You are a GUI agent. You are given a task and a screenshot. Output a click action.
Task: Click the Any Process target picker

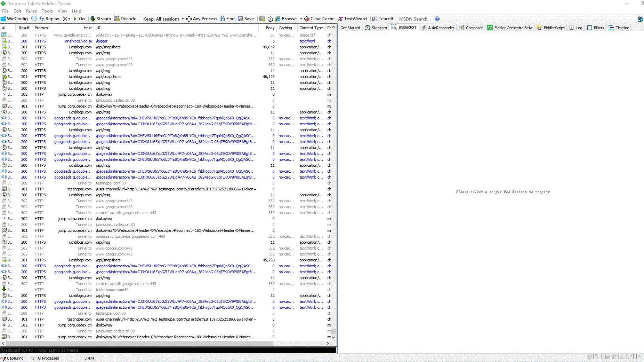point(202,19)
